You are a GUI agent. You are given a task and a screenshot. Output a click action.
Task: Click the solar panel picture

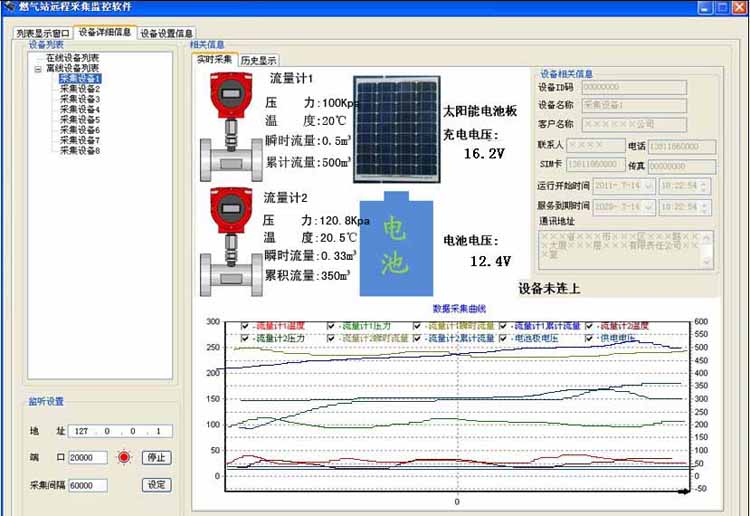397,129
